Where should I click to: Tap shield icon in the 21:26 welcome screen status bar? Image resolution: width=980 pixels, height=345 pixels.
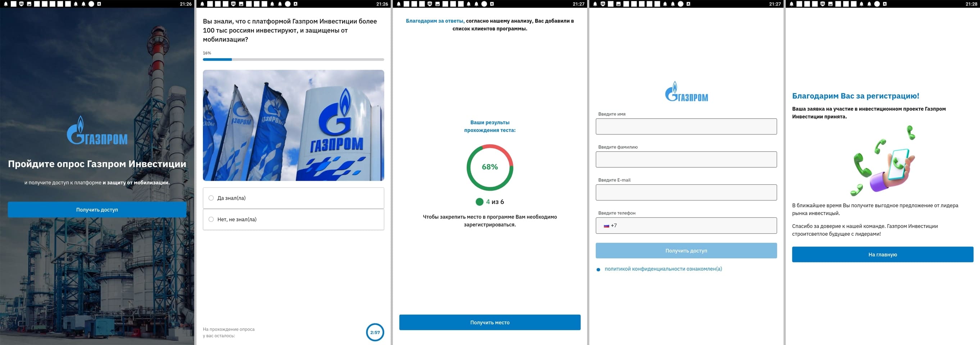coord(21,4)
